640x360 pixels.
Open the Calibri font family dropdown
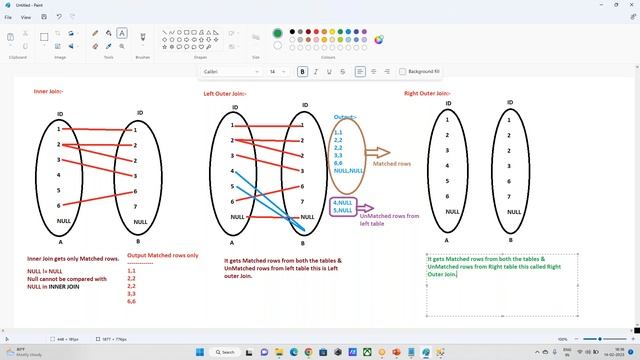(x=231, y=71)
